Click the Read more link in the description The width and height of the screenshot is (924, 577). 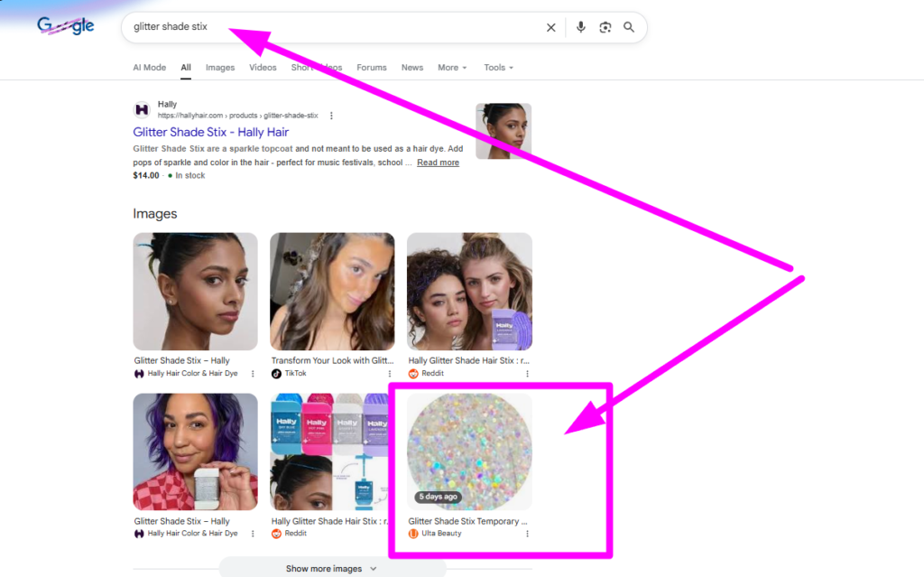(x=438, y=163)
